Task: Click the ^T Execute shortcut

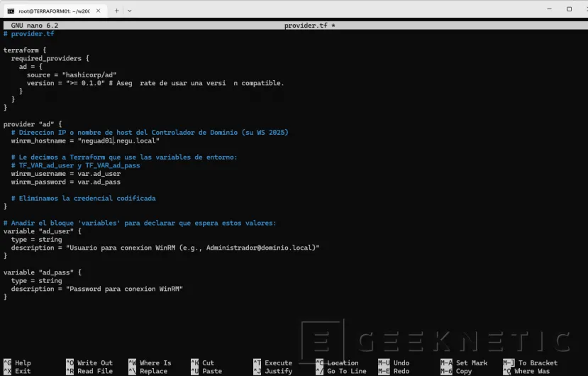Action: [x=272, y=363]
